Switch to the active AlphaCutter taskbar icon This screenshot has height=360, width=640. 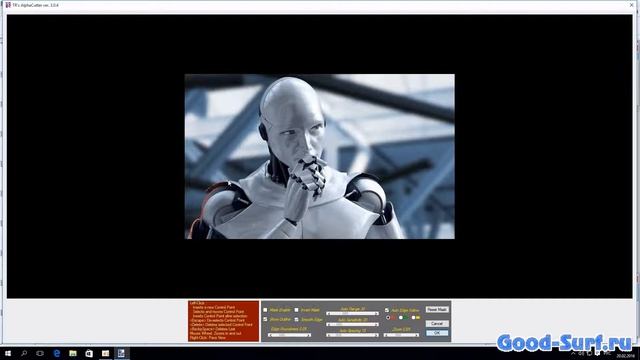click(121, 353)
